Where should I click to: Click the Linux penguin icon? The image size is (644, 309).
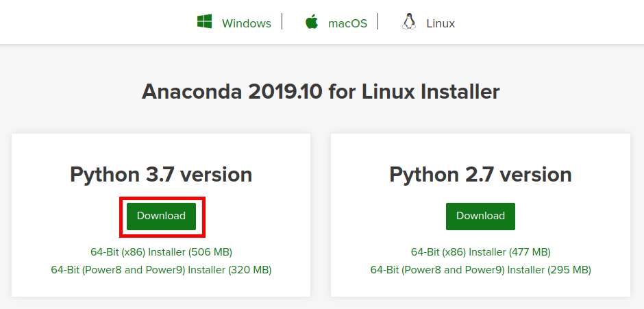[x=410, y=23]
